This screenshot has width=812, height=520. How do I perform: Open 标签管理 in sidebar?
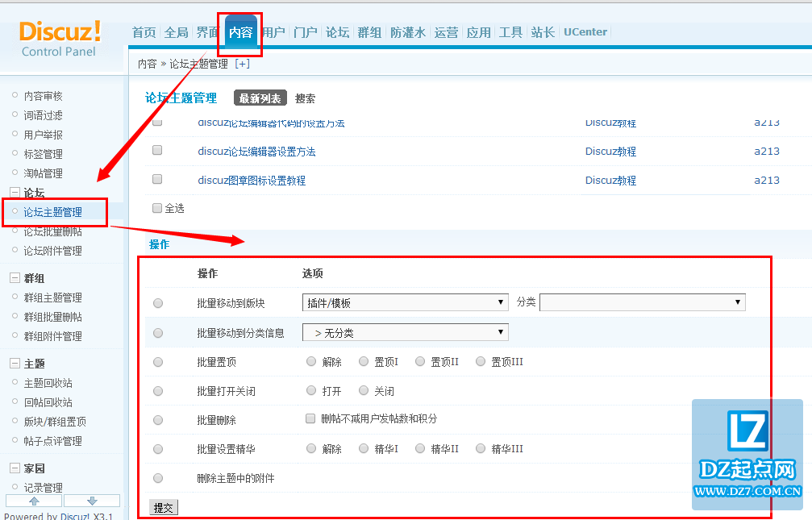(x=43, y=154)
